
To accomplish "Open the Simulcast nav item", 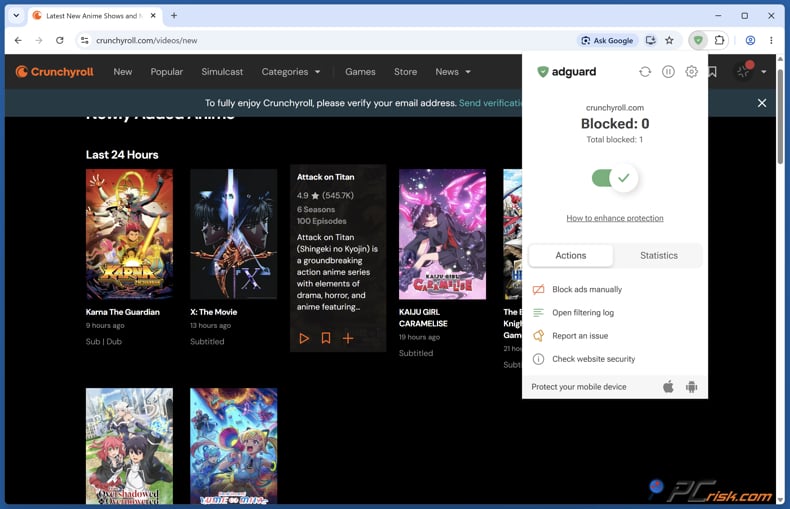I will click(x=222, y=72).
